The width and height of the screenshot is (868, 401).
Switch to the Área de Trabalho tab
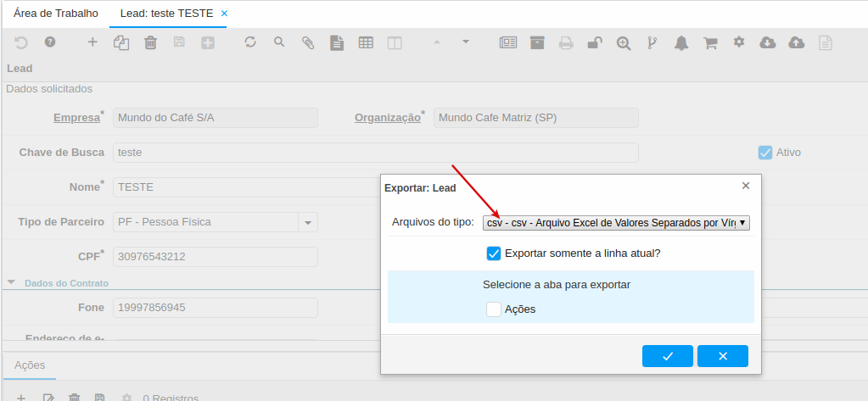pyautogui.click(x=56, y=14)
